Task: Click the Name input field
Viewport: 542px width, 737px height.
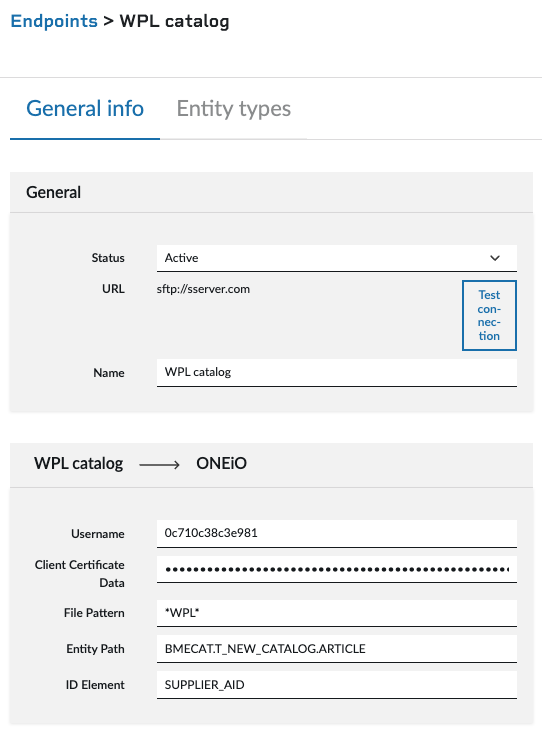Action: [x=337, y=373]
